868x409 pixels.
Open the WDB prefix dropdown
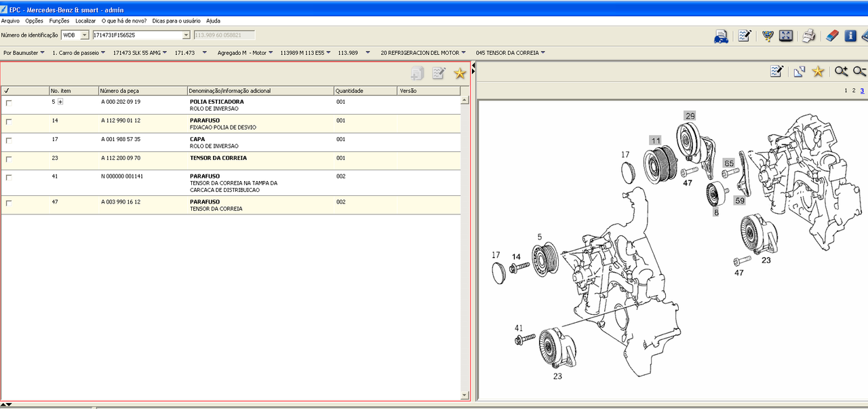(84, 35)
